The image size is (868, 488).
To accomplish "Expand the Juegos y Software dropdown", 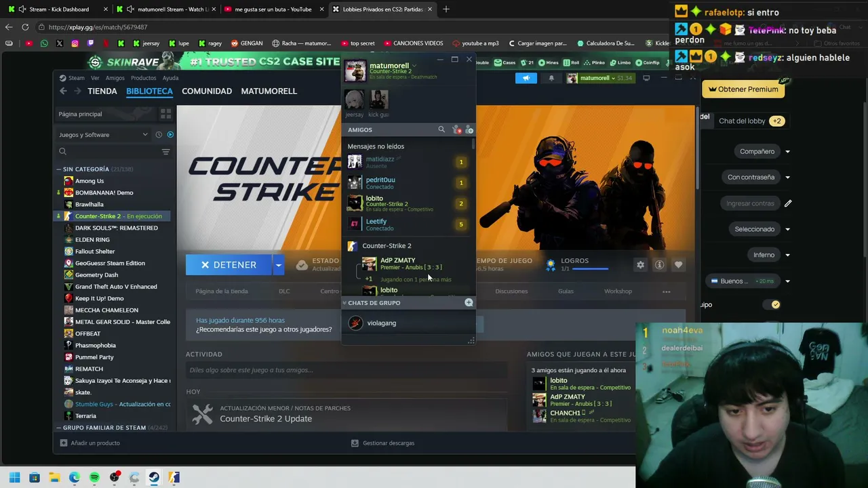I will pos(103,135).
